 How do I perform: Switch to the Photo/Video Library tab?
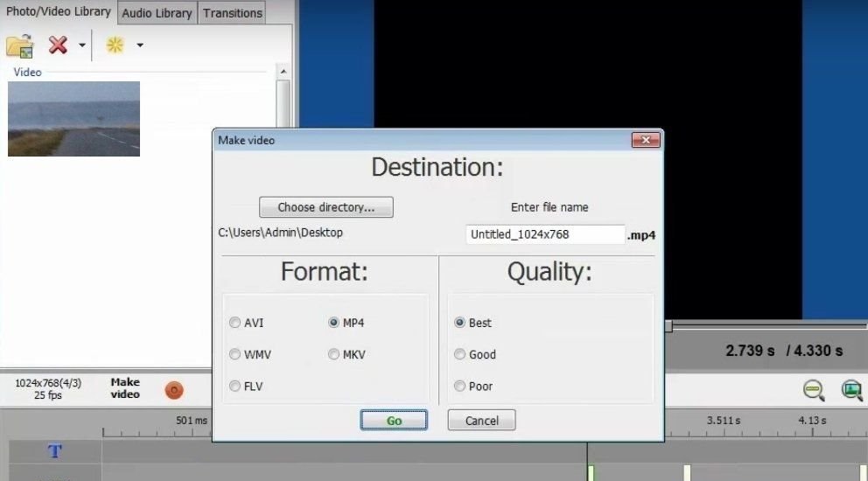click(x=58, y=11)
